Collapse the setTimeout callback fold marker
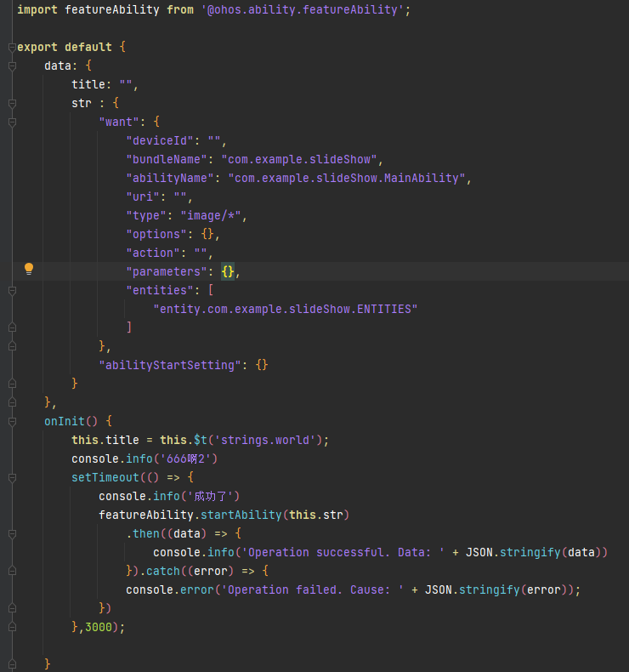629x672 pixels. coord(13,478)
